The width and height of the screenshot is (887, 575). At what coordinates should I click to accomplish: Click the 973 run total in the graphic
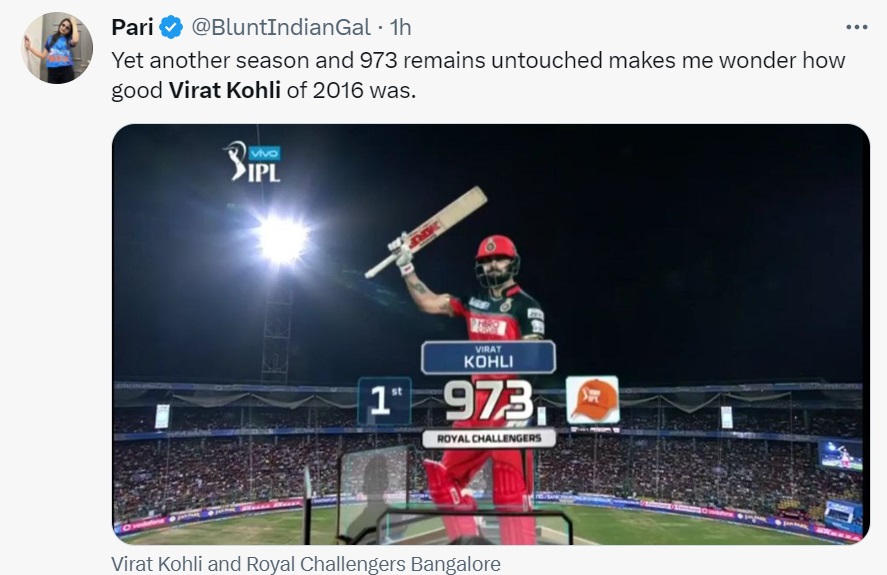tap(488, 402)
